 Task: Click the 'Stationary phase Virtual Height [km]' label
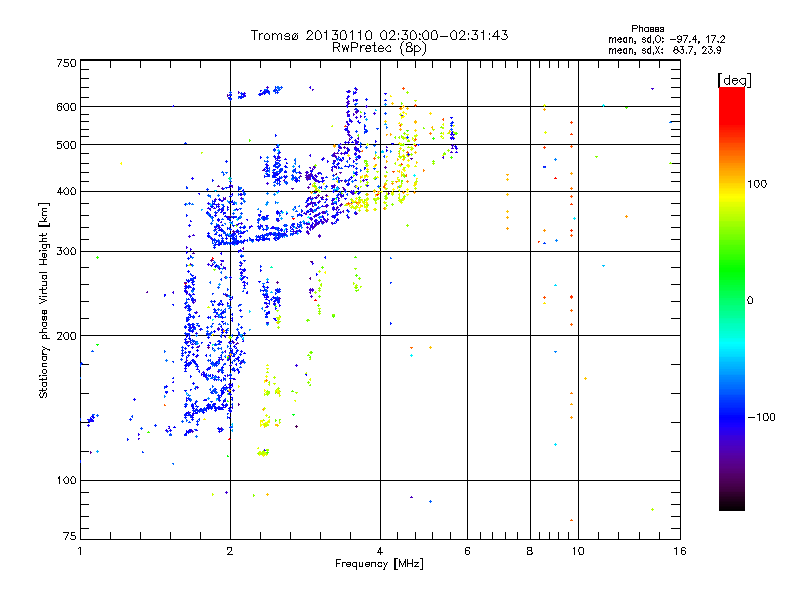tap(44, 300)
